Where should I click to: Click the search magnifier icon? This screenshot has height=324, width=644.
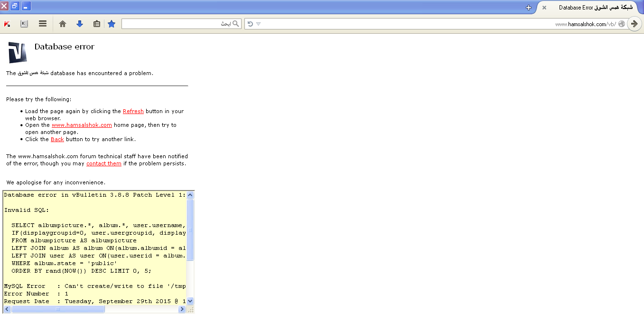click(236, 24)
